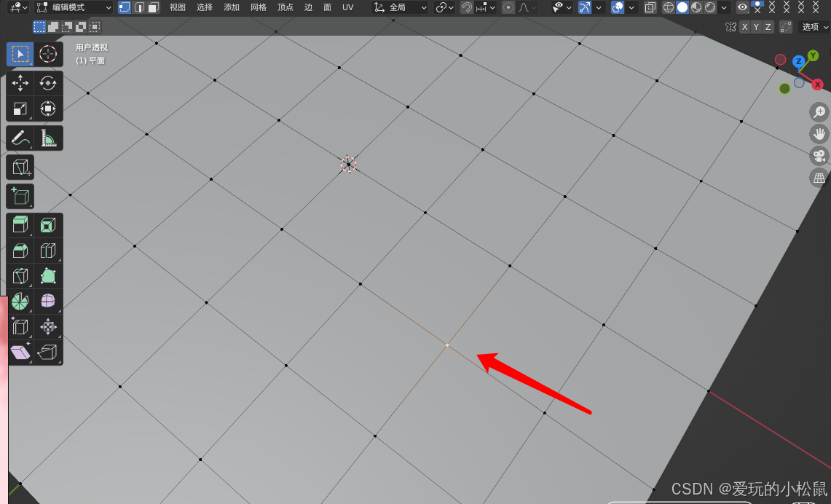This screenshot has height=504, width=831.
Task: Switch to solid shading
Action: click(682, 7)
